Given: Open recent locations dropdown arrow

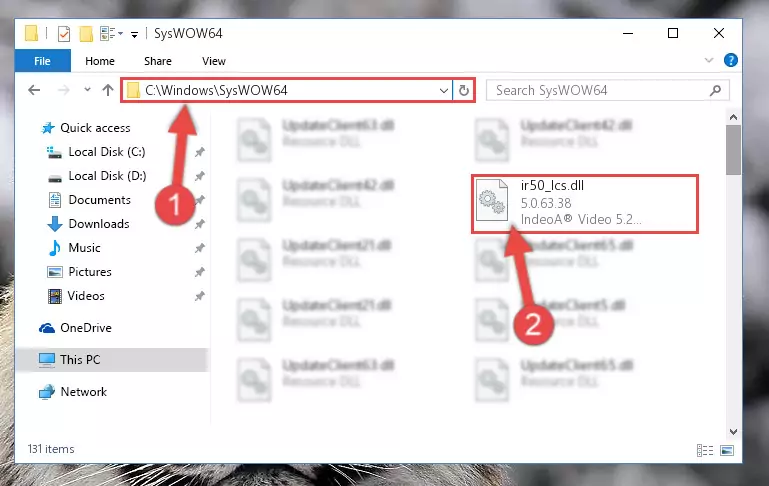Looking at the screenshot, I should (87, 90).
